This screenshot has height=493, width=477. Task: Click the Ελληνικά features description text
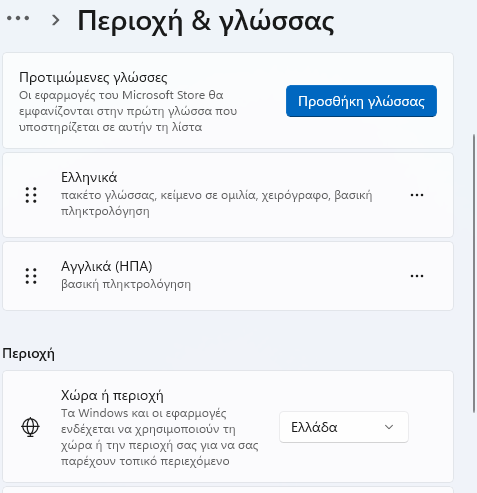(x=216, y=203)
